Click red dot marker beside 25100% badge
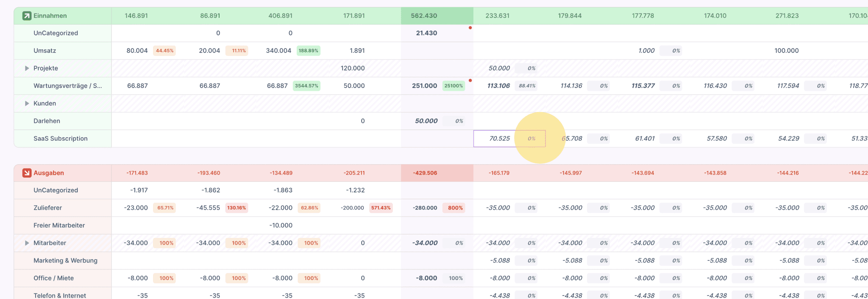This screenshot has height=299, width=868. [x=470, y=81]
